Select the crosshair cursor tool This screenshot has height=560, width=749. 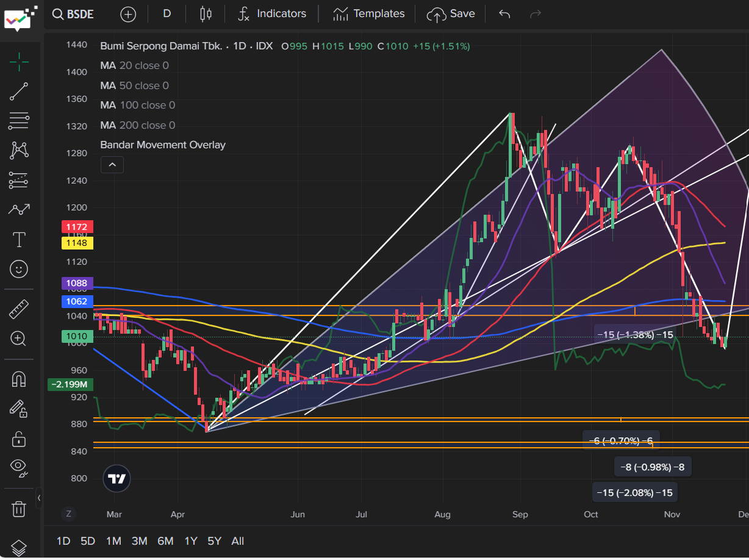coord(18,61)
